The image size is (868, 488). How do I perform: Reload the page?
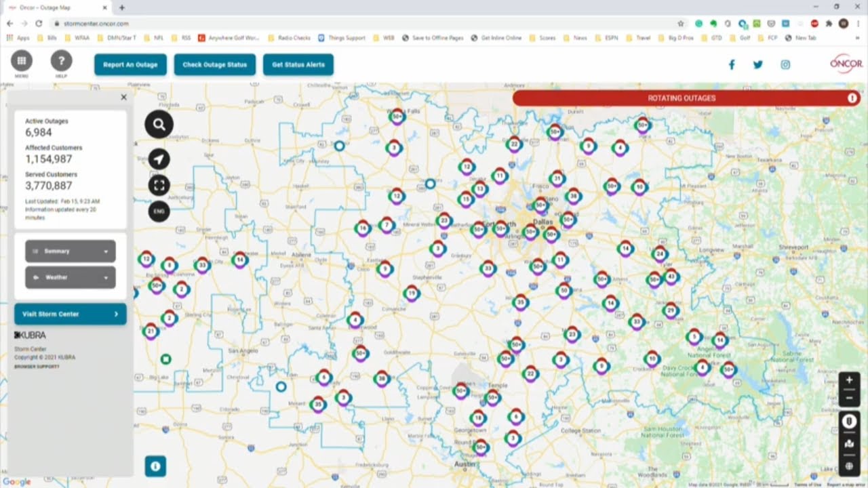coord(39,23)
